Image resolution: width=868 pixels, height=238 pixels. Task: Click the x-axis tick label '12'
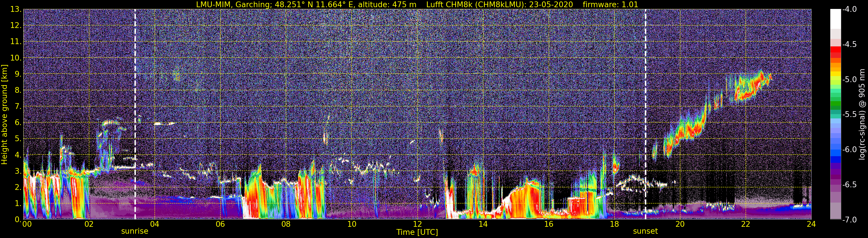(417, 224)
